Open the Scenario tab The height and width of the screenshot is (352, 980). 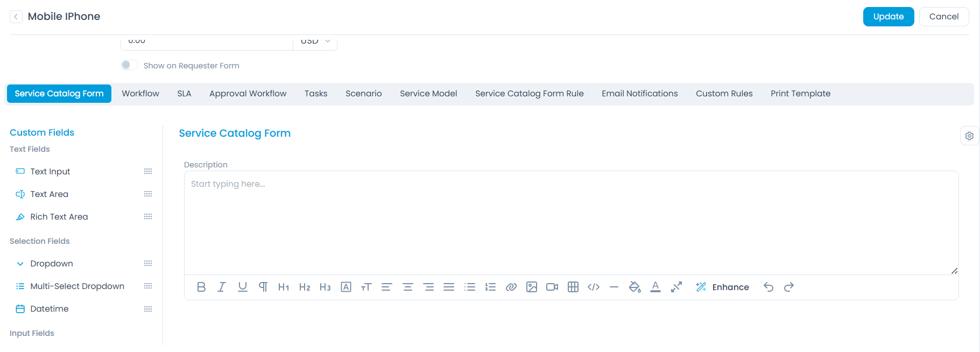[x=364, y=94]
